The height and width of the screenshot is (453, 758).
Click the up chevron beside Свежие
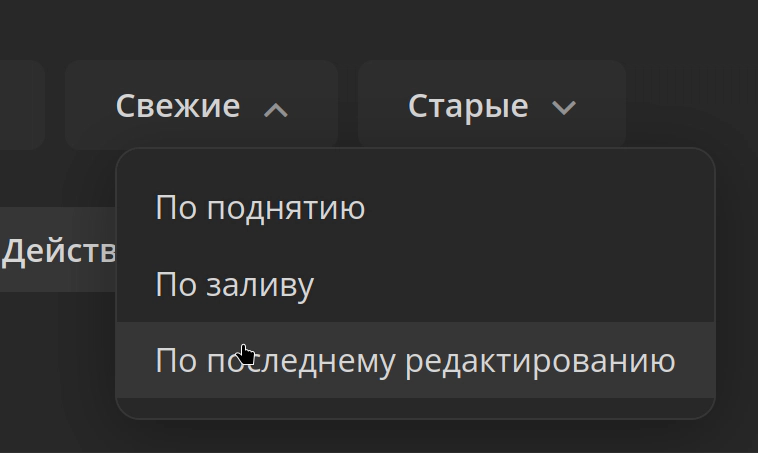click(x=276, y=109)
